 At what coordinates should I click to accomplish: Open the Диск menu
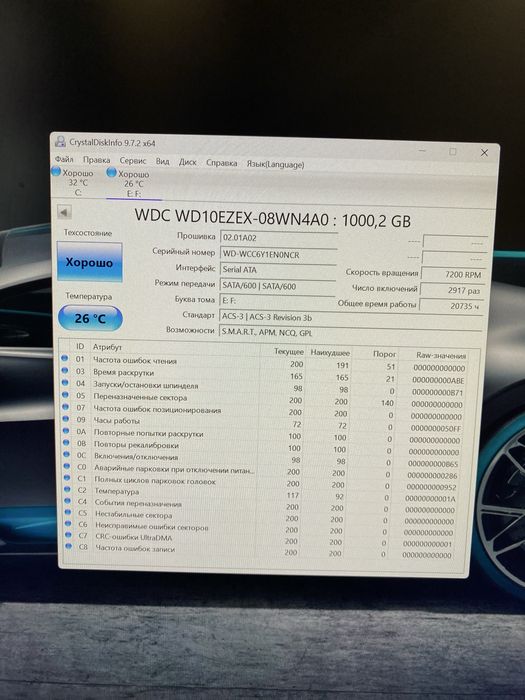(x=188, y=162)
